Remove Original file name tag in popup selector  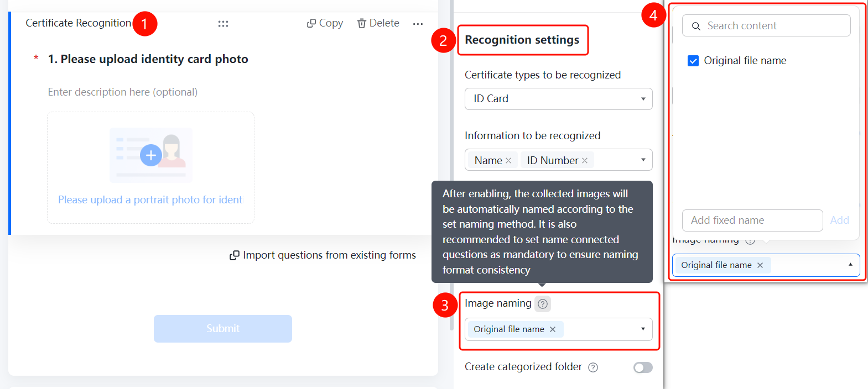click(x=760, y=265)
